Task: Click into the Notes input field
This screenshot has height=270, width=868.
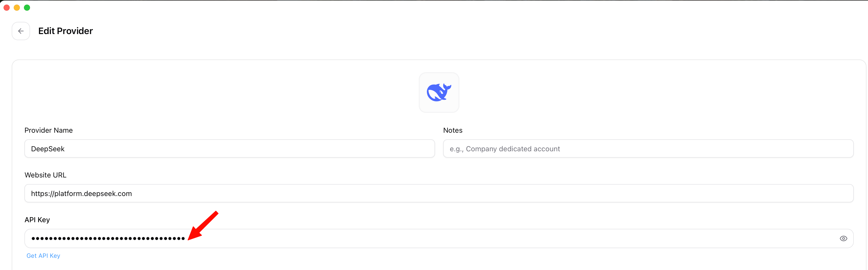Action: coord(648,148)
